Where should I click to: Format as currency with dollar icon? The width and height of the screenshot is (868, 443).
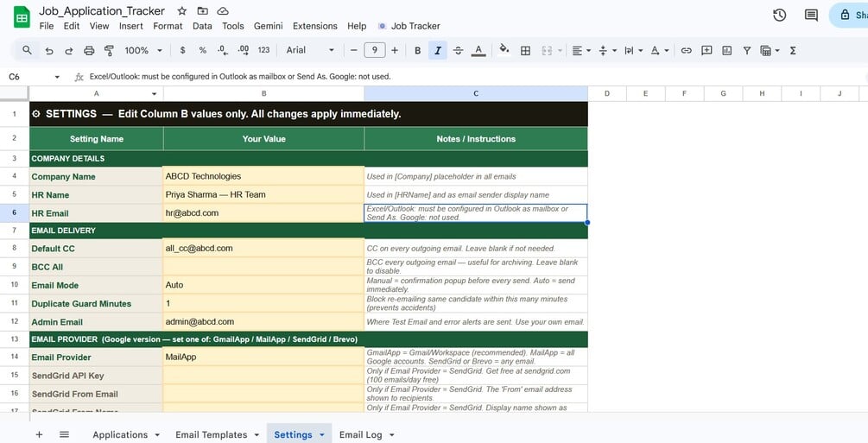[183, 50]
